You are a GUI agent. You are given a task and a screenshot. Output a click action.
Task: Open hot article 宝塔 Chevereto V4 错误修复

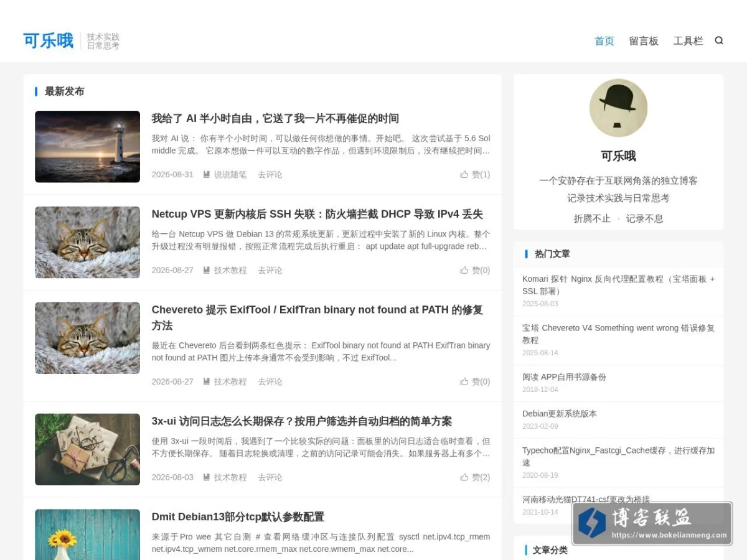619,334
